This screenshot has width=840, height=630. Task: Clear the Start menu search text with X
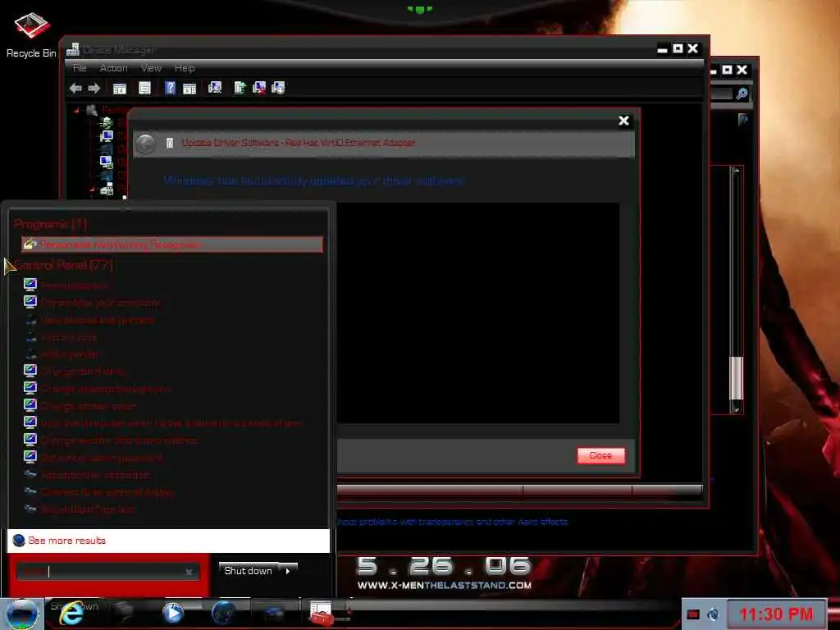click(x=189, y=572)
